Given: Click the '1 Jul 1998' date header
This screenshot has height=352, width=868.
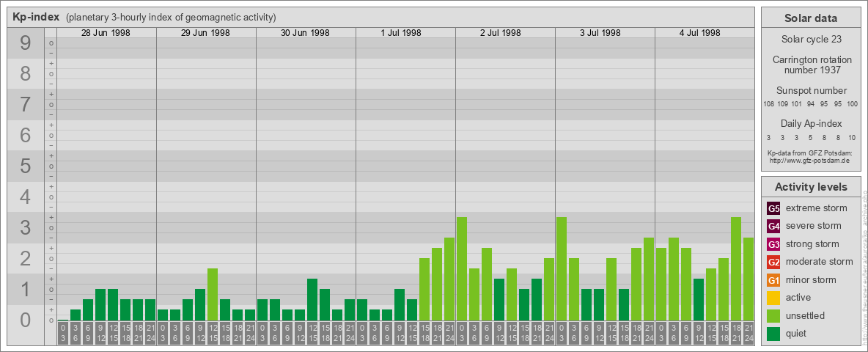Looking at the screenshot, I should click(x=401, y=33).
